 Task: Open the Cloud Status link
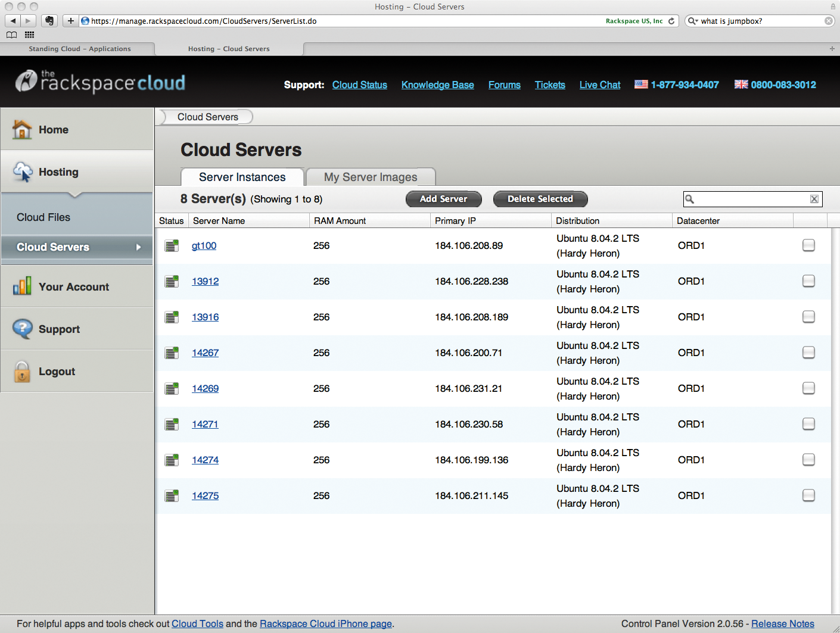click(x=360, y=85)
